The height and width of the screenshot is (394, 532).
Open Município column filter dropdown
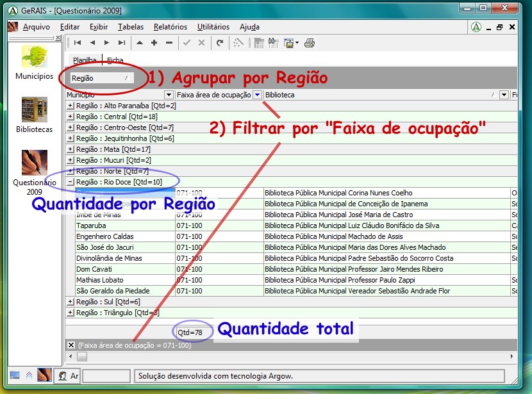[169, 95]
